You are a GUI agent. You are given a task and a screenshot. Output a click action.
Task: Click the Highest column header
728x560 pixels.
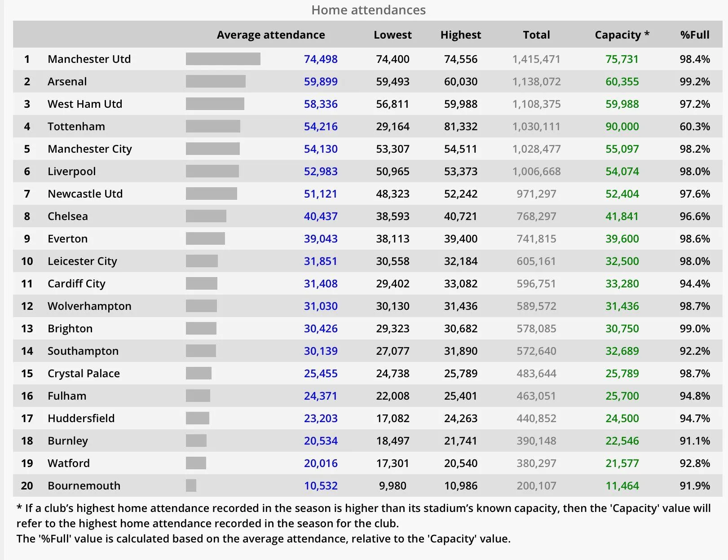tap(460, 35)
